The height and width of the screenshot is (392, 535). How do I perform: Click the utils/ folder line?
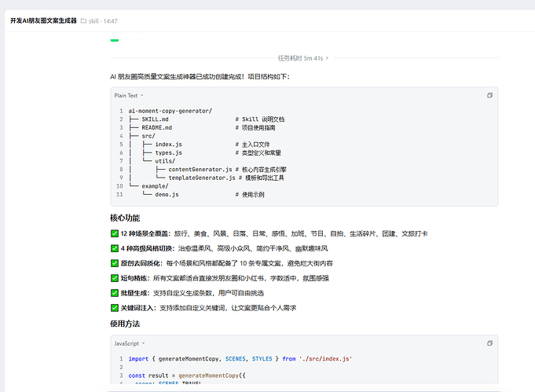(152, 161)
